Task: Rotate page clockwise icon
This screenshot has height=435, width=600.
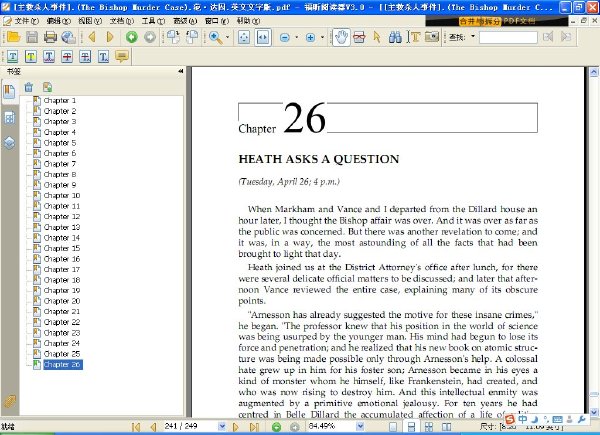Action: [173, 37]
